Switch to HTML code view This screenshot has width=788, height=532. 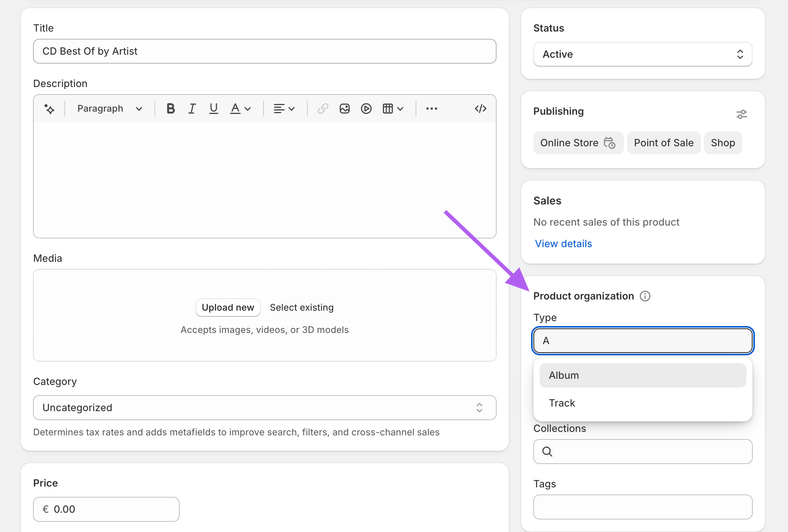point(480,109)
